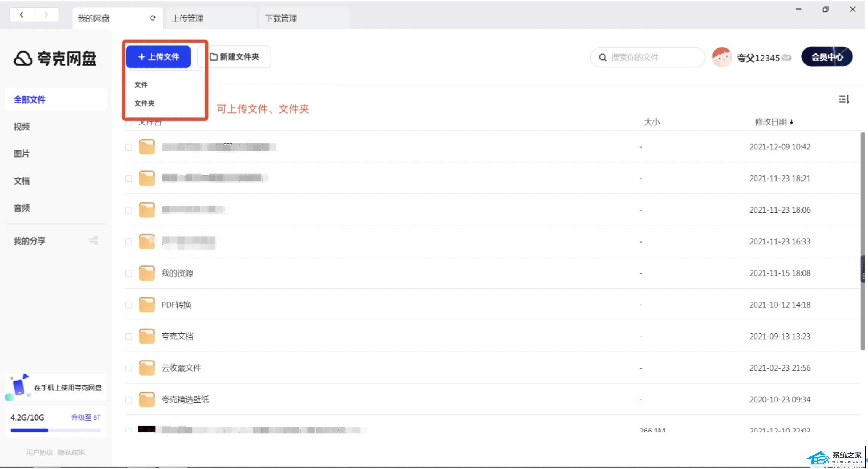
Task: Tick checkbox of row dated 2021-12-09 10:42
Action: [x=129, y=147]
